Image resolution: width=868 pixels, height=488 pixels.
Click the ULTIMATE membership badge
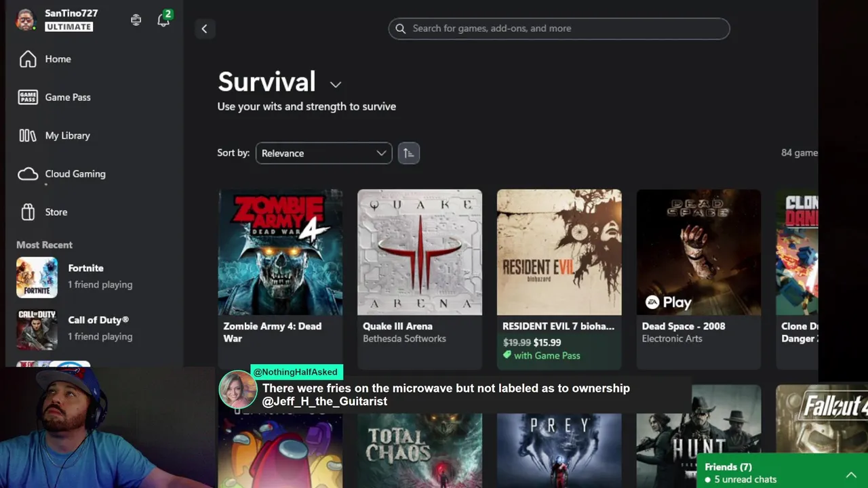pyautogui.click(x=68, y=26)
